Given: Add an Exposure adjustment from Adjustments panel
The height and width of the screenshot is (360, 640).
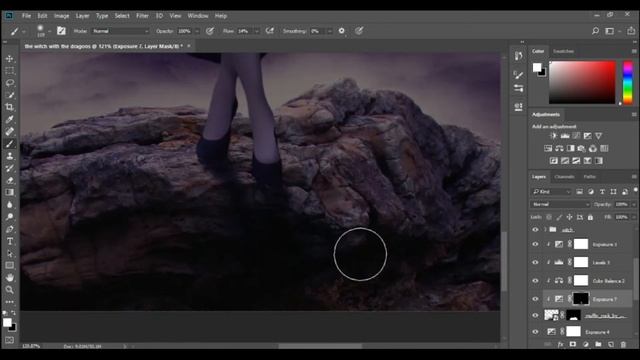Looking at the screenshot, I should point(587,136).
